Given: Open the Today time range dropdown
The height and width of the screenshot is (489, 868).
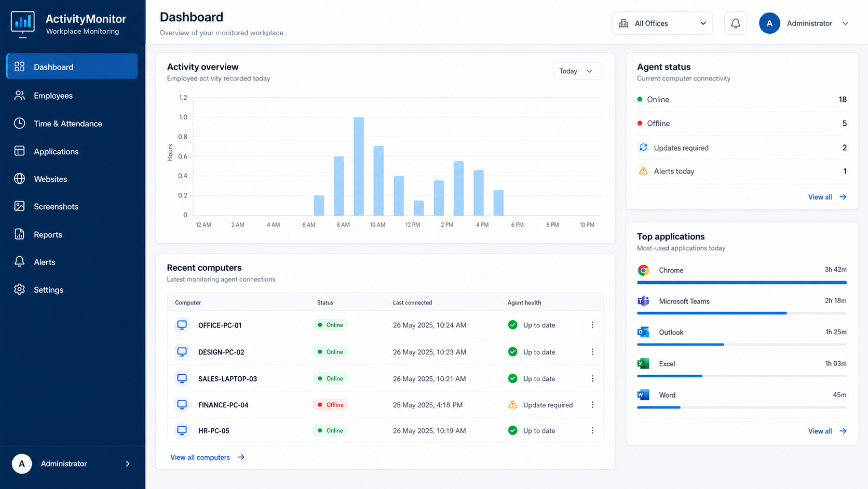Looking at the screenshot, I should (x=577, y=71).
